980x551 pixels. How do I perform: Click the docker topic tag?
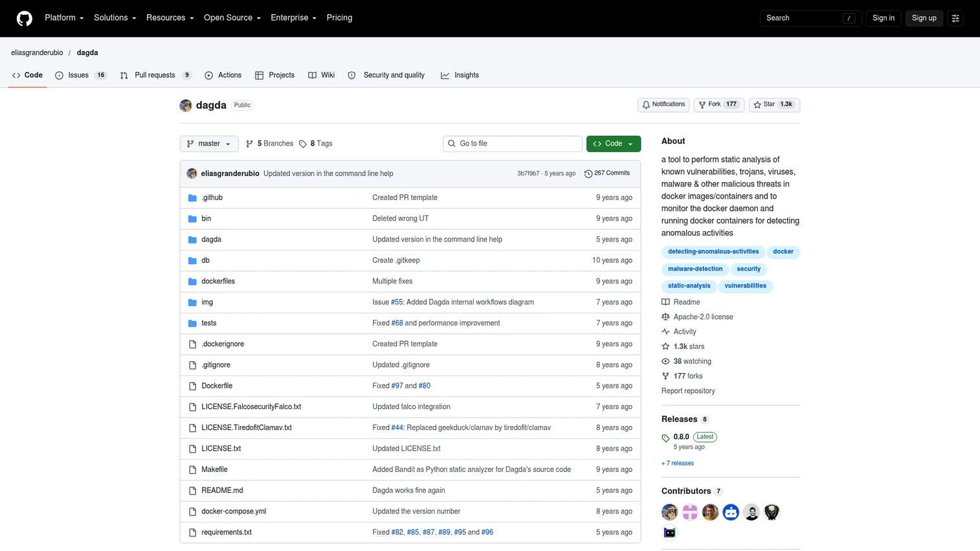[x=783, y=252]
